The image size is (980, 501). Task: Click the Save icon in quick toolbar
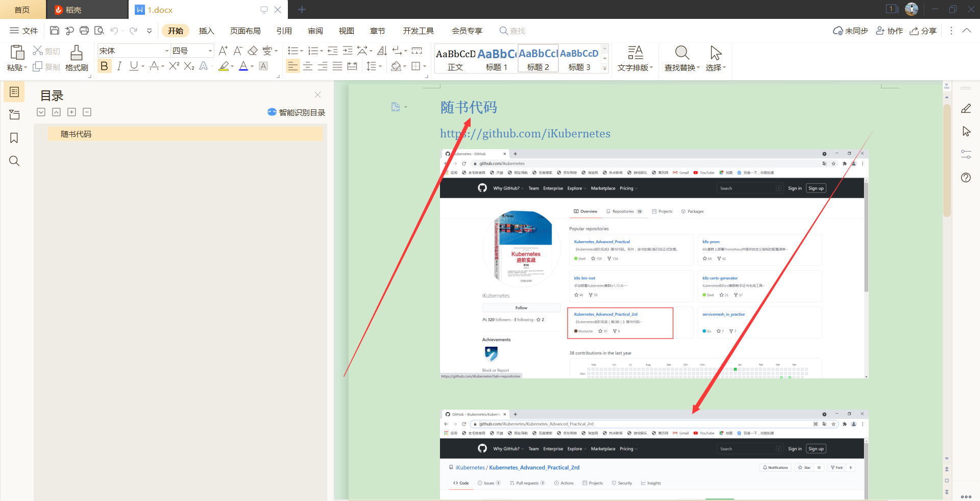(x=55, y=31)
